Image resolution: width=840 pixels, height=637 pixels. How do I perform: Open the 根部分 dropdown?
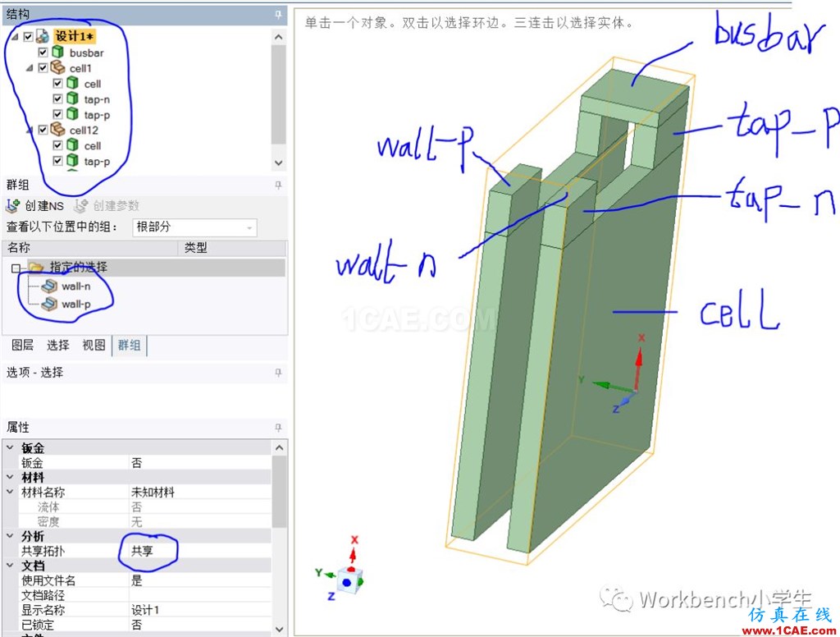pyautogui.click(x=195, y=227)
